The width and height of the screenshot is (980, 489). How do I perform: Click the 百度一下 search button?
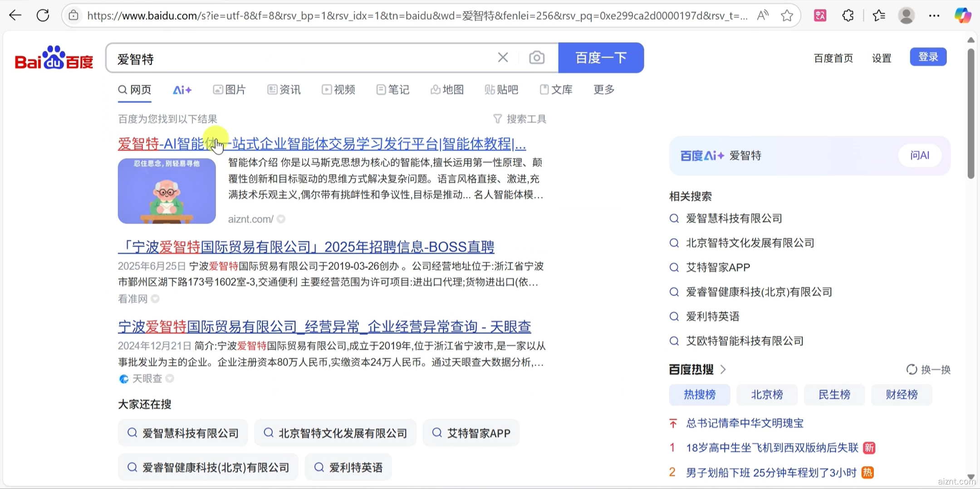pyautogui.click(x=601, y=58)
